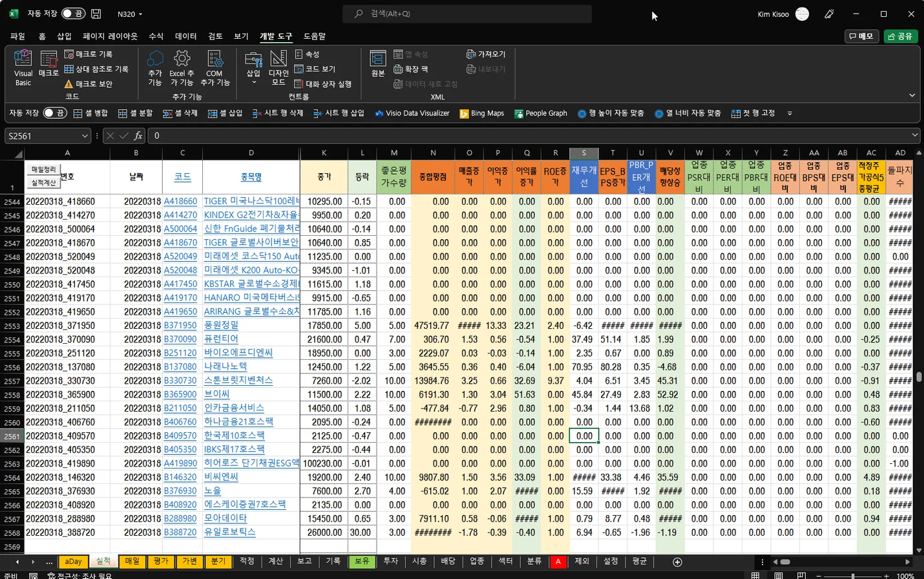Screen dimensions: 924x579
Task: Open XML 확장 팩
Action: coord(411,69)
